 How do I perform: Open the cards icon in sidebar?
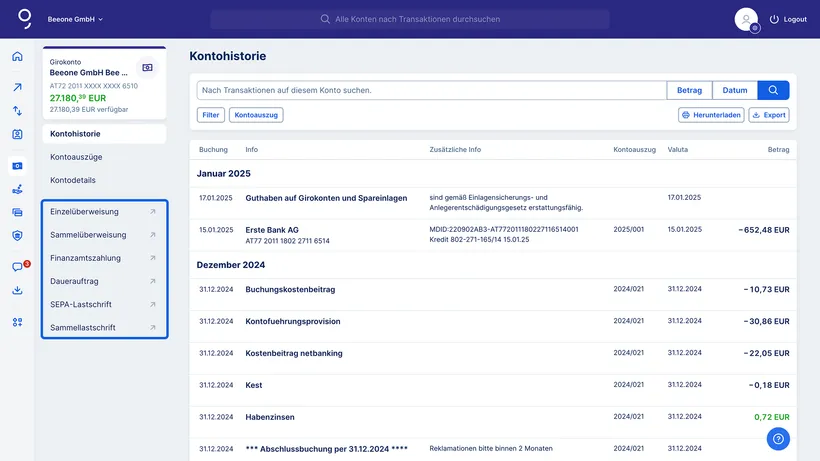point(17,212)
